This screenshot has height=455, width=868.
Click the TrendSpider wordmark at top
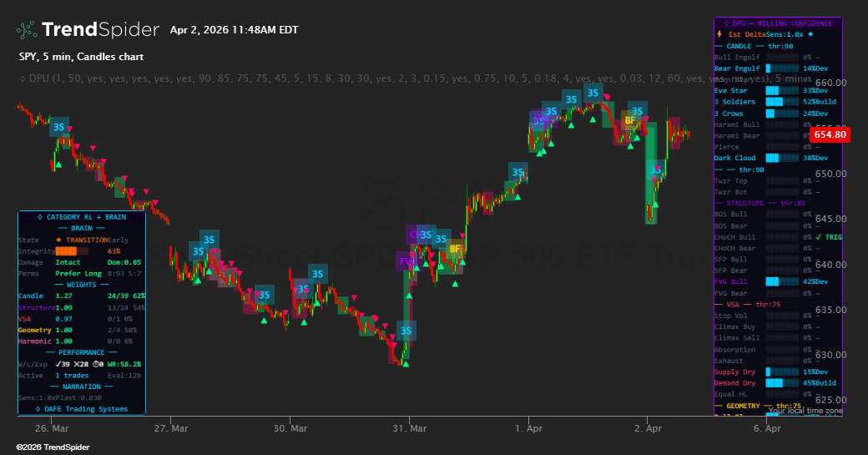click(100, 29)
